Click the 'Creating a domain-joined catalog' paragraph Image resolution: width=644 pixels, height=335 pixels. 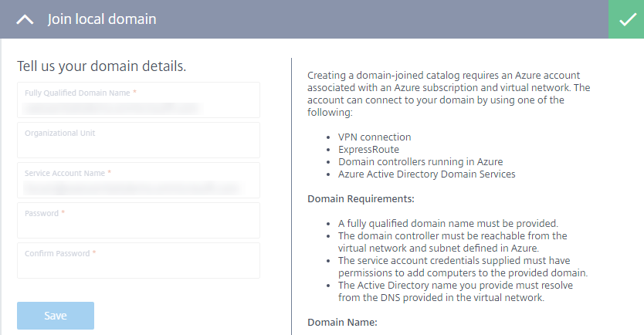[448, 94]
